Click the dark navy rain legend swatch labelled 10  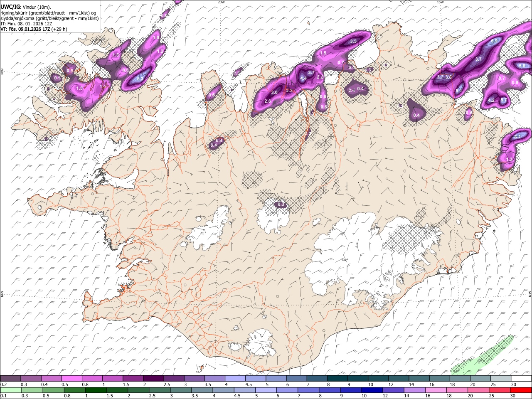pos(372,390)
